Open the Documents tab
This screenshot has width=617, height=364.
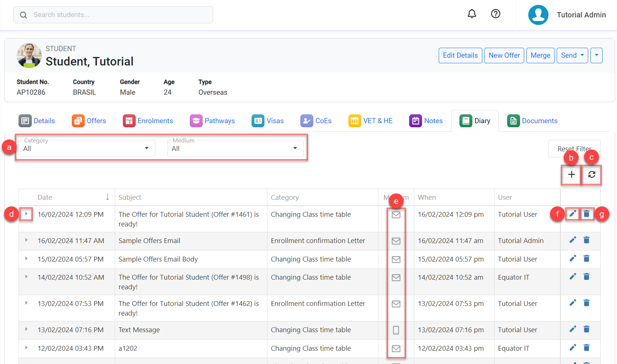click(x=532, y=121)
